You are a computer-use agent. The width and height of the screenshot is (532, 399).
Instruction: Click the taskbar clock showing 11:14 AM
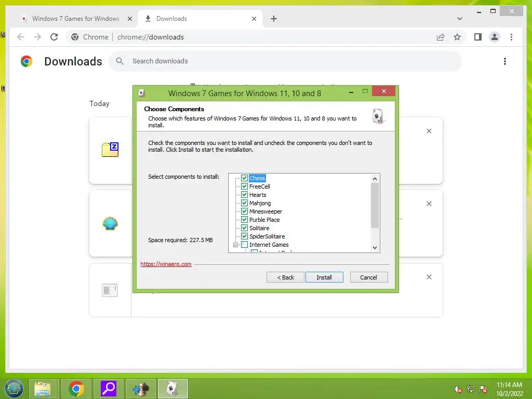(509, 389)
